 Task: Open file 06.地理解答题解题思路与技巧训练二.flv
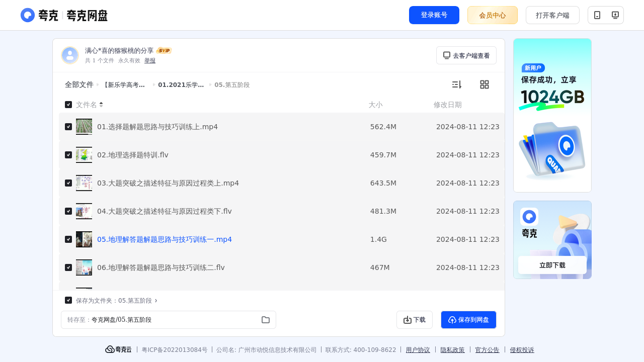tap(161, 267)
